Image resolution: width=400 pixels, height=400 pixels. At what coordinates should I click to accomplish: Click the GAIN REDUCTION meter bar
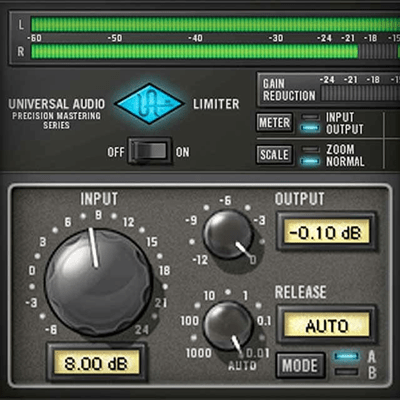point(360,94)
